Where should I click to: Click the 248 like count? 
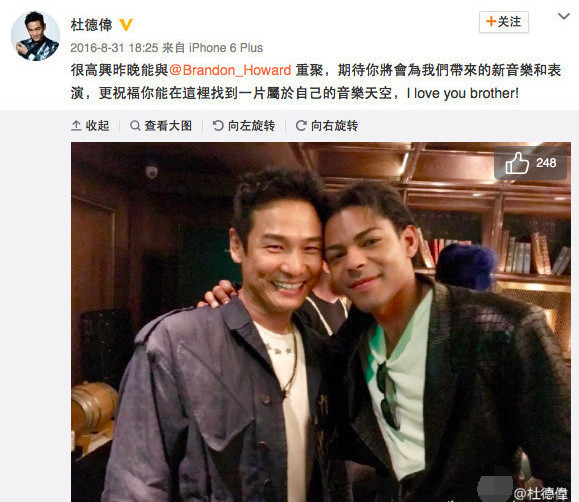(x=546, y=163)
